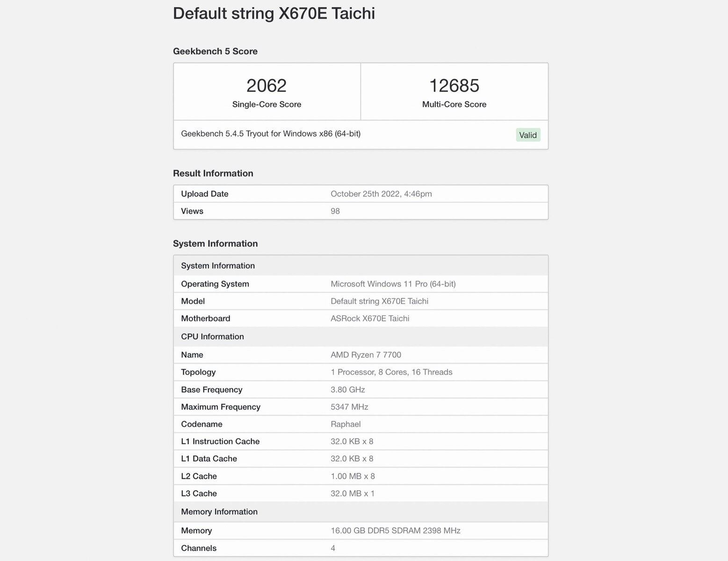Click the page title Default string X670E Taichi
Screen dimensions: 728x561
pos(274,13)
